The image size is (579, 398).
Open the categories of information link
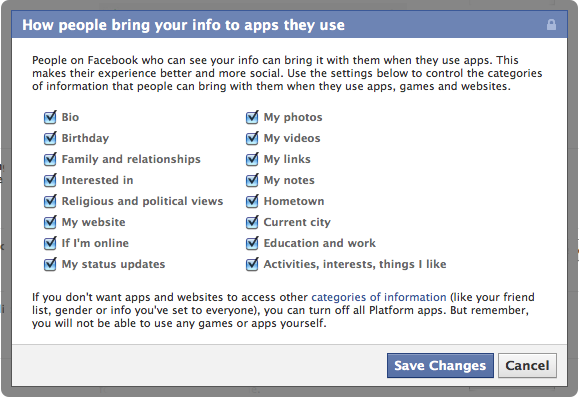379,297
